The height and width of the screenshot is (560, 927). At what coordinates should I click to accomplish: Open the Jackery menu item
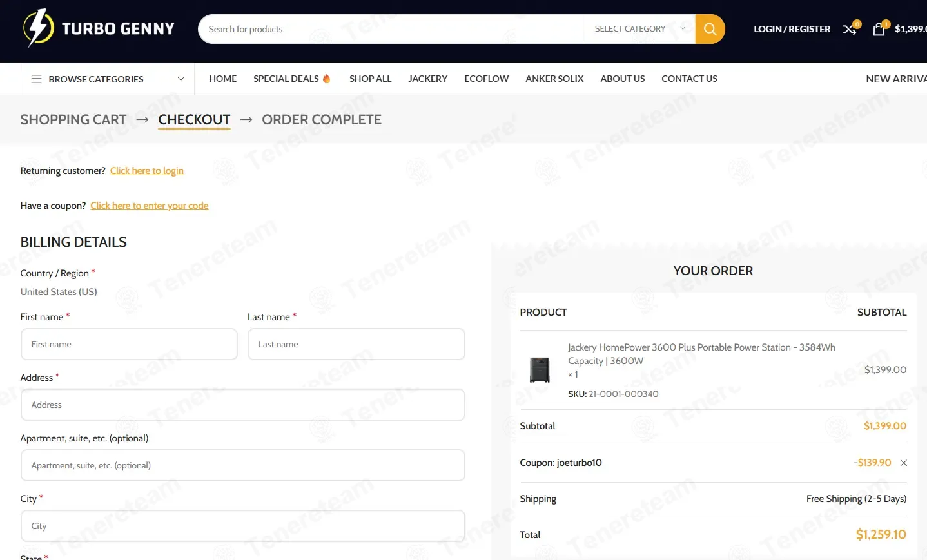click(428, 79)
